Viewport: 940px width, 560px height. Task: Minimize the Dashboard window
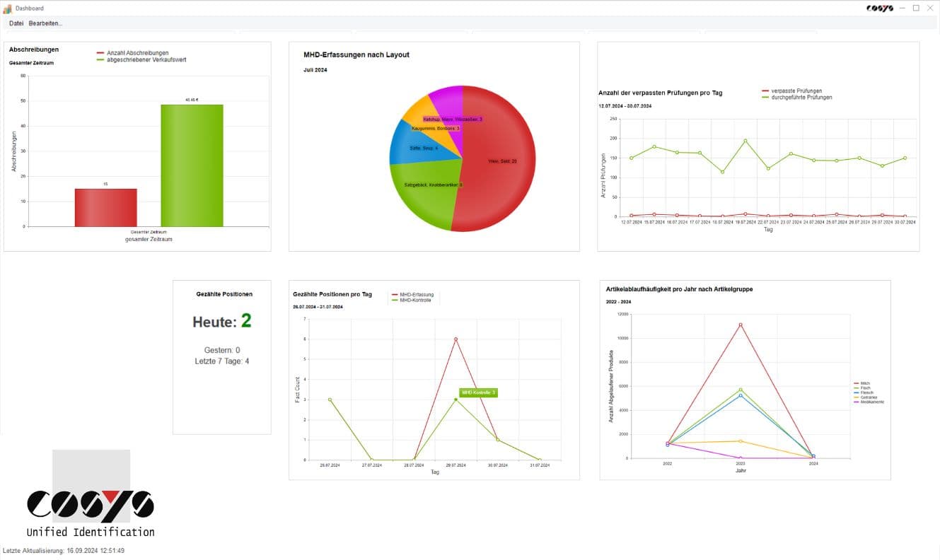tap(902, 8)
